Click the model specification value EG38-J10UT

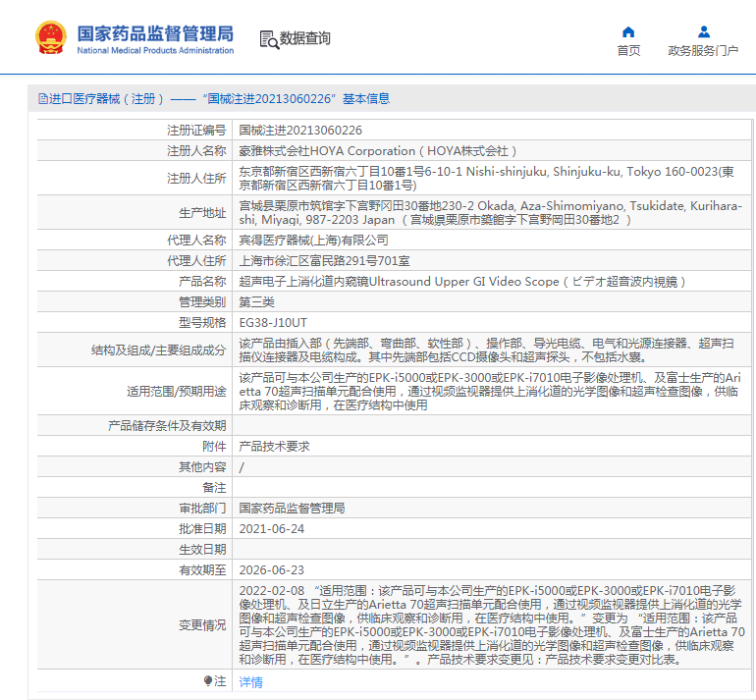click(273, 322)
